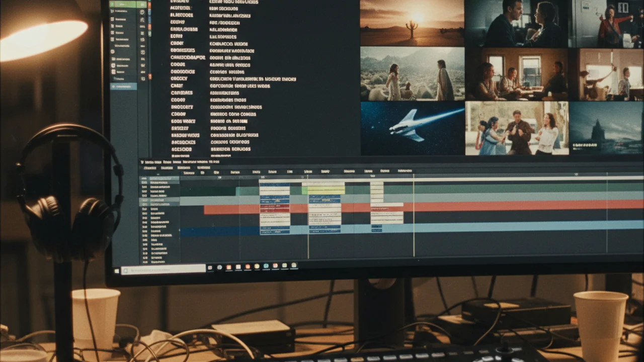Select the yellow-green clip segment in timeline

click(x=323, y=190)
